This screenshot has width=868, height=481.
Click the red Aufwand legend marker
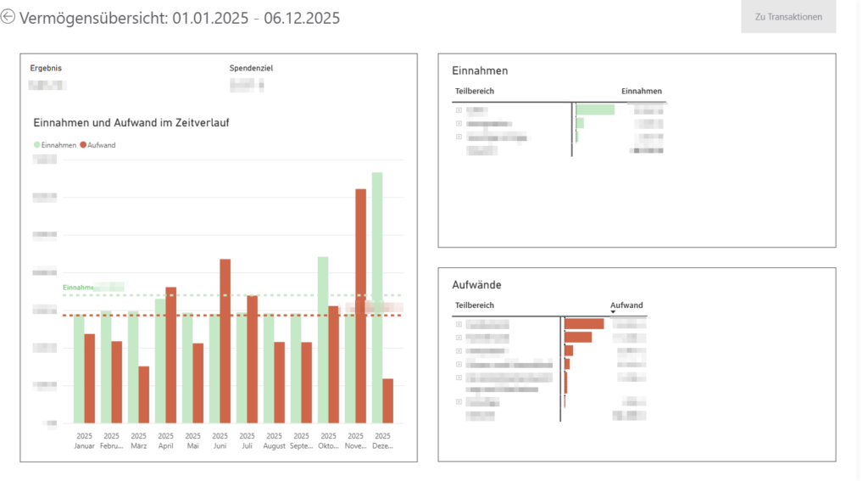click(83, 145)
